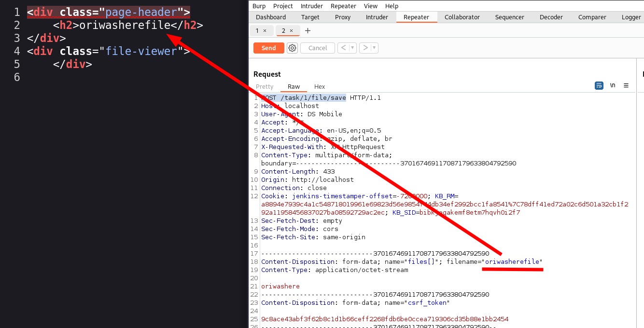Expand the forward history dropdown arrow
644x328 pixels.
tap(375, 48)
